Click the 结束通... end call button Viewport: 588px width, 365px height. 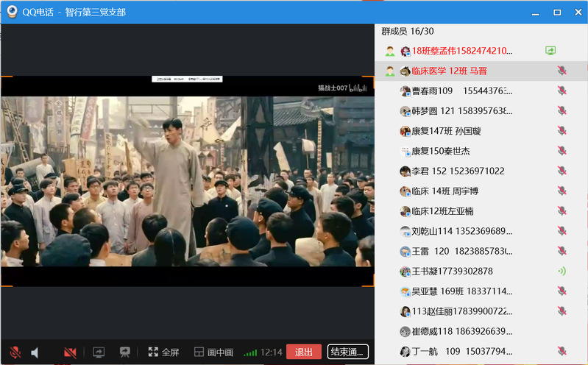[x=347, y=352]
